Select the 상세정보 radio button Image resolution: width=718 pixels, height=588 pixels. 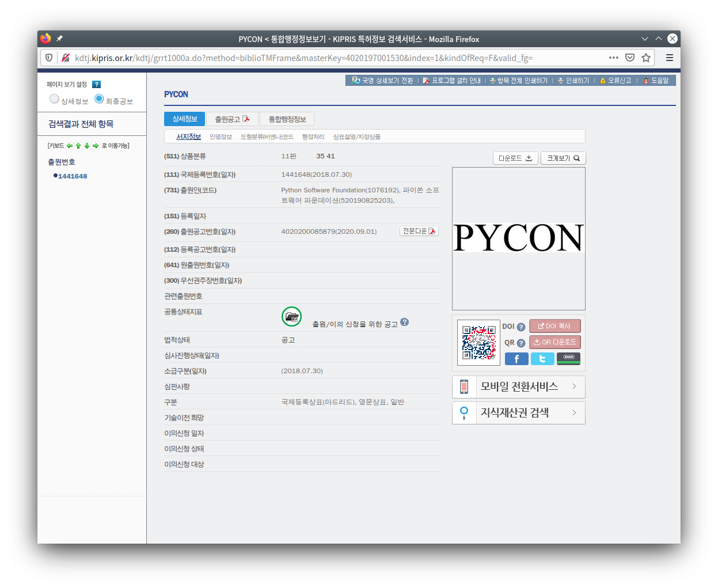pos(54,99)
